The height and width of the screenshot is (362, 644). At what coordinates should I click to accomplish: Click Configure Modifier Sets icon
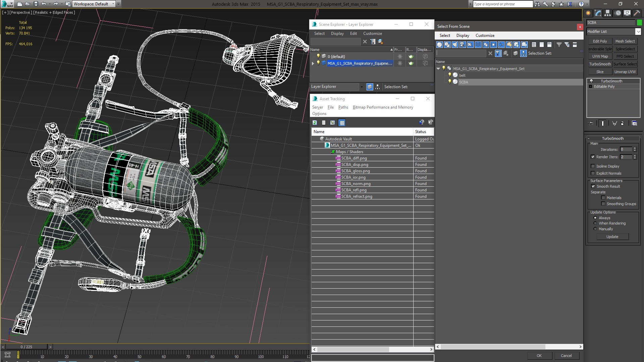click(x=634, y=123)
